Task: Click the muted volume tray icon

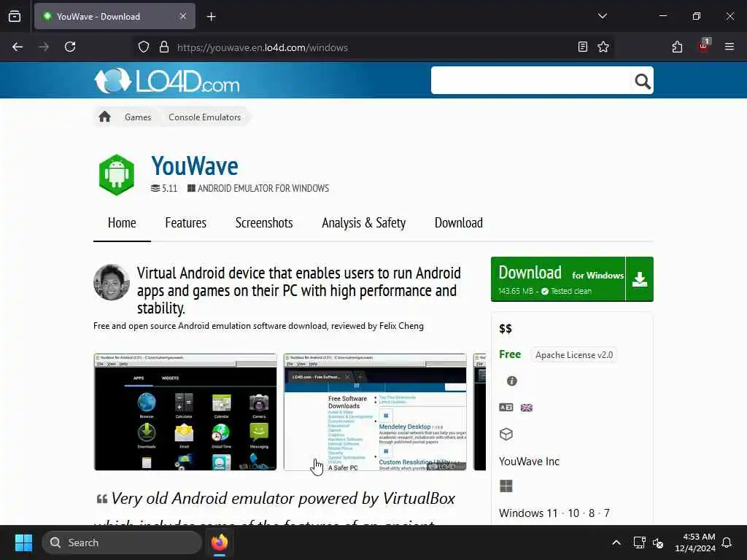Action: pyautogui.click(x=658, y=542)
